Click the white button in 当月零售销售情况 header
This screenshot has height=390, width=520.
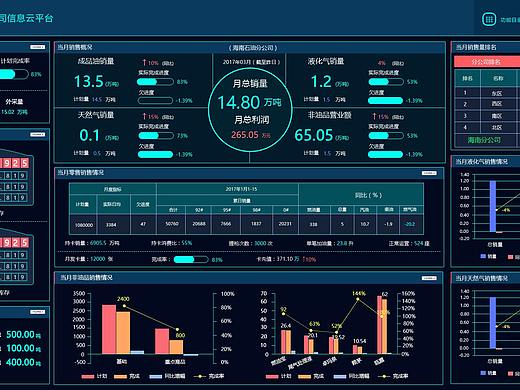click(429, 173)
